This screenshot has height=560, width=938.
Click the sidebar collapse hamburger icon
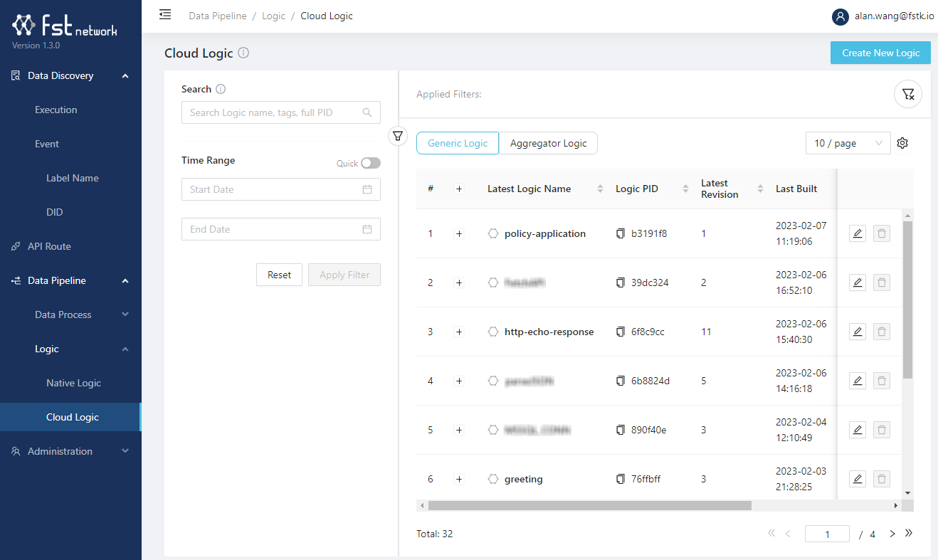pyautogui.click(x=165, y=15)
